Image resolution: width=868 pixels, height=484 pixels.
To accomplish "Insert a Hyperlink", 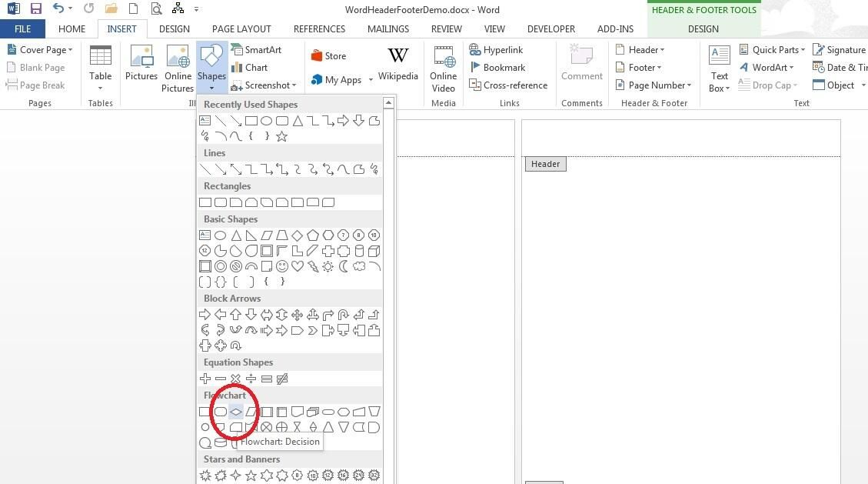I will click(497, 49).
